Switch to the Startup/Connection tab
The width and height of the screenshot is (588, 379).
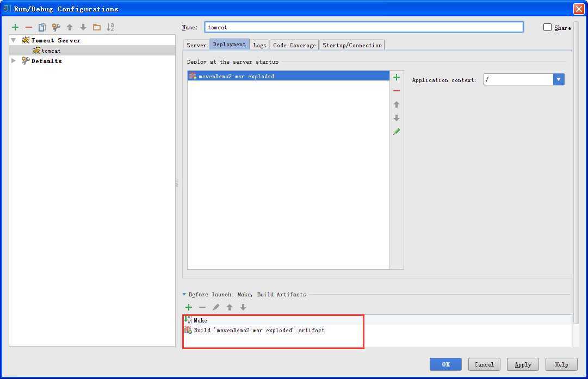pyautogui.click(x=352, y=45)
